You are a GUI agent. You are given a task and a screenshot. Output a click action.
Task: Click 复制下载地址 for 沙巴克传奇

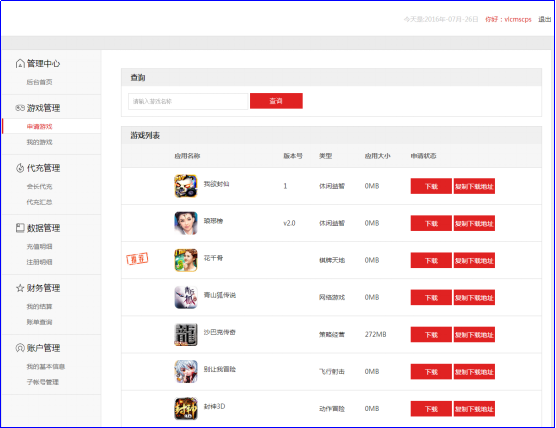click(x=474, y=335)
